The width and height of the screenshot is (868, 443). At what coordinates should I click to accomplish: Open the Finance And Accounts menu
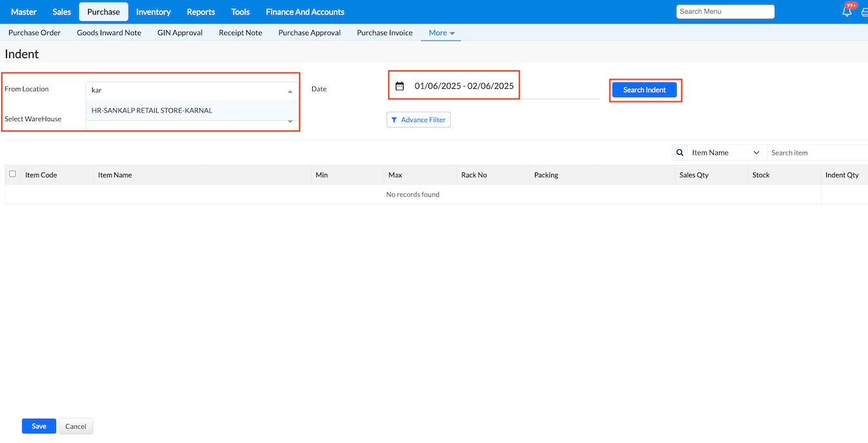(305, 12)
